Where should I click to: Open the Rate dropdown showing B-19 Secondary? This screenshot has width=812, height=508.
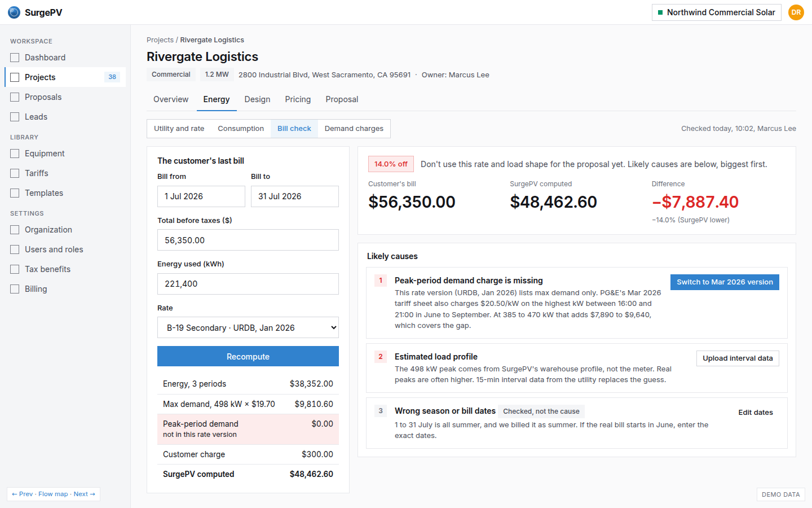coord(248,327)
